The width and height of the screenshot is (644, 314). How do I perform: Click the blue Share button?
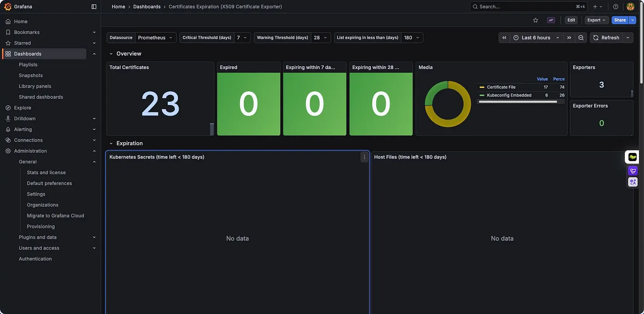[x=620, y=20]
